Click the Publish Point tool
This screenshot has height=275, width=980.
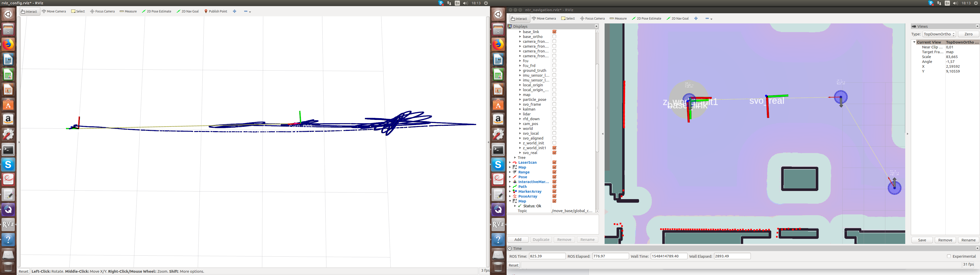point(215,11)
